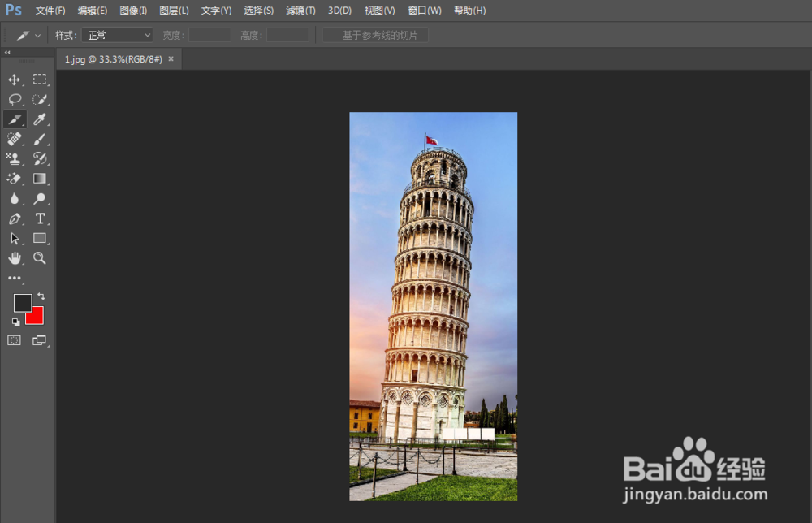812x523 pixels.
Task: Click the red background color swatch
Action: pos(37,318)
